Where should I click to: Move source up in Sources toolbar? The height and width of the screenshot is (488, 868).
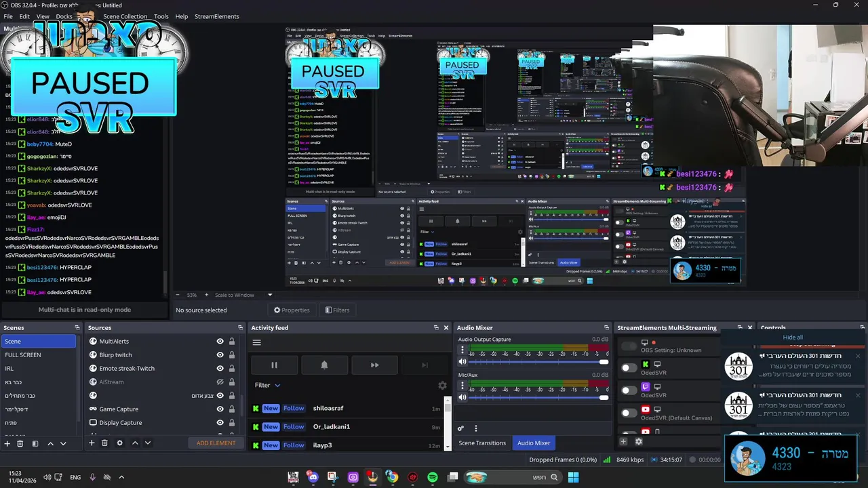[x=135, y=443]
